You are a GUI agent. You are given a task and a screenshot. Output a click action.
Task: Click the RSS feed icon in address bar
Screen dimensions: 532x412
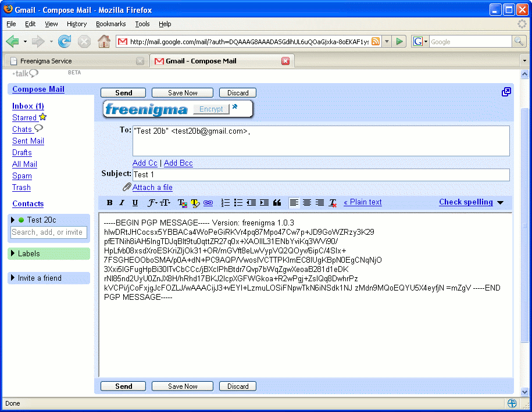(x=375, y=41)
